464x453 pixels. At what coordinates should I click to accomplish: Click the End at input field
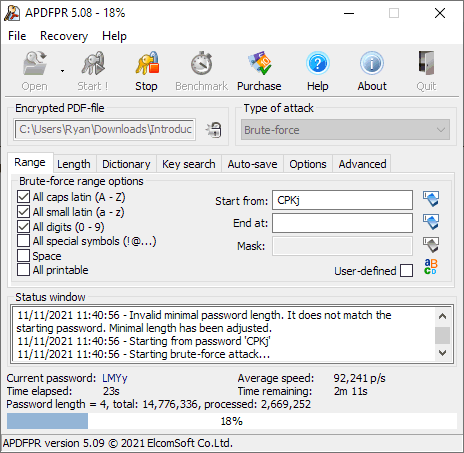(342, 223)
